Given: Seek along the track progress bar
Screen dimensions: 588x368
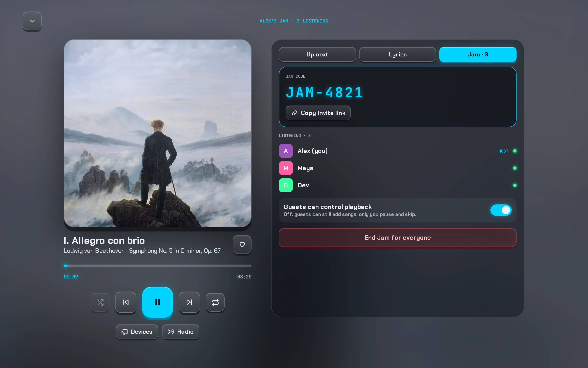Looking at the screenshot, I should (x=157, y=266).
